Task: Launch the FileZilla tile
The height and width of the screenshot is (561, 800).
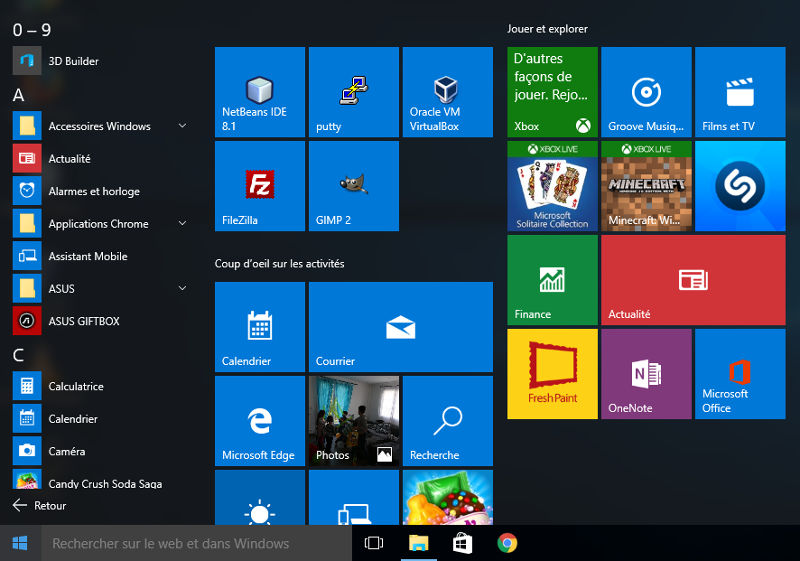Action: (x=260, y=186)
